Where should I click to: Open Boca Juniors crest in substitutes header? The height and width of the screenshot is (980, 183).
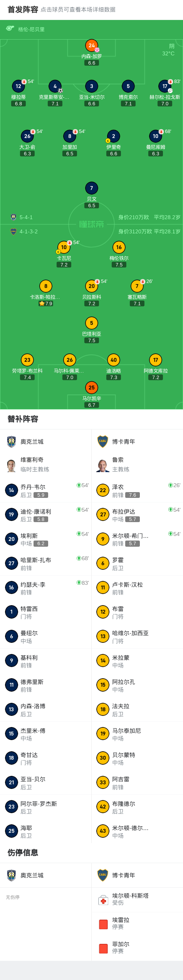(x=103, y=441)
